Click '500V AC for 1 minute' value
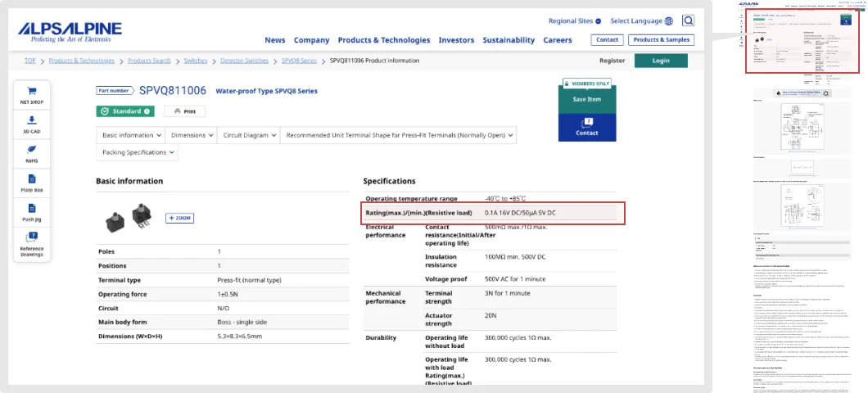868x393 pixels. [515, 279]
